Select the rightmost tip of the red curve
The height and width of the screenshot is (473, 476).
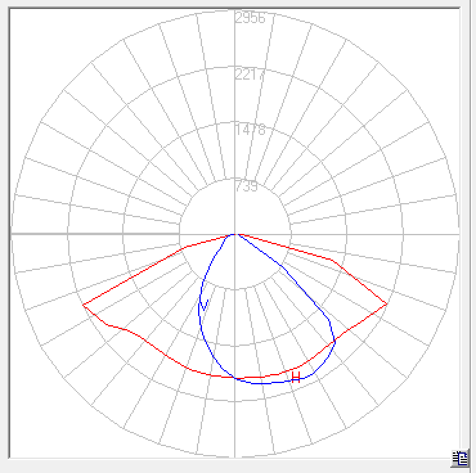387,304
